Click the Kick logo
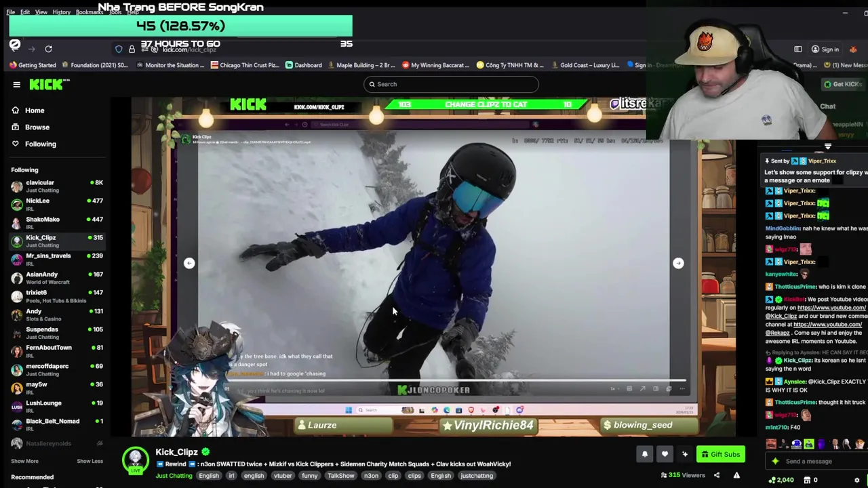Image resolution: width=868 pixels, height=488 pixels. (50, 84)
